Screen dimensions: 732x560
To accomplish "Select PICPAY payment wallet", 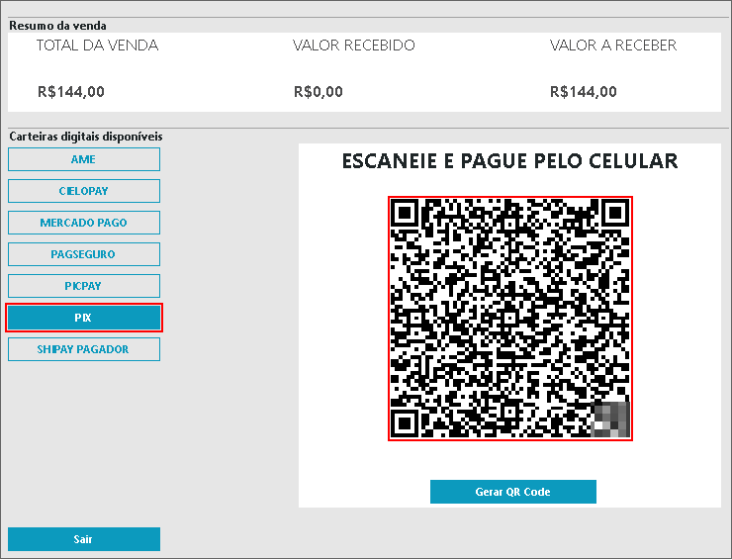I will [x=84, y=286].
